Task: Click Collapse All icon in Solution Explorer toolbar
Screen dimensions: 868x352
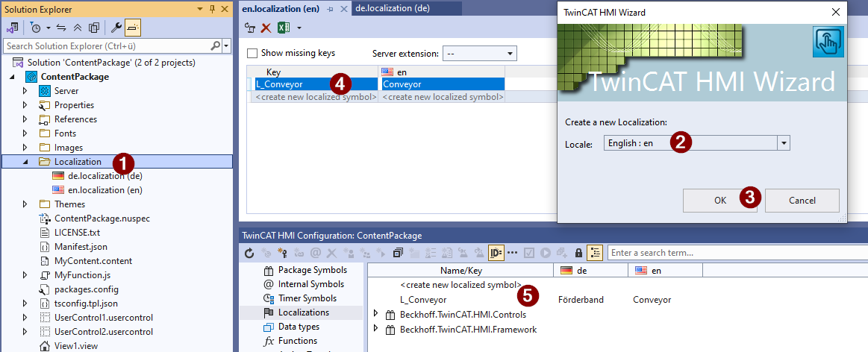Action: (x=78, y=28)
